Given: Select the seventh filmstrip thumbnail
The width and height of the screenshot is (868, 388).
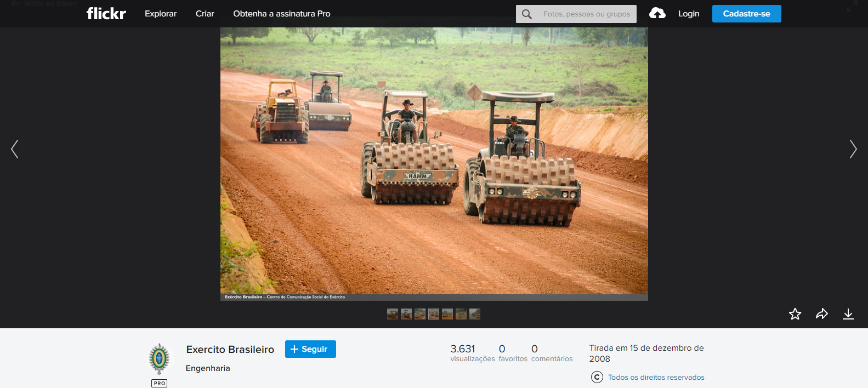Looking at the screenshot, I should click(x=475, y=314).
